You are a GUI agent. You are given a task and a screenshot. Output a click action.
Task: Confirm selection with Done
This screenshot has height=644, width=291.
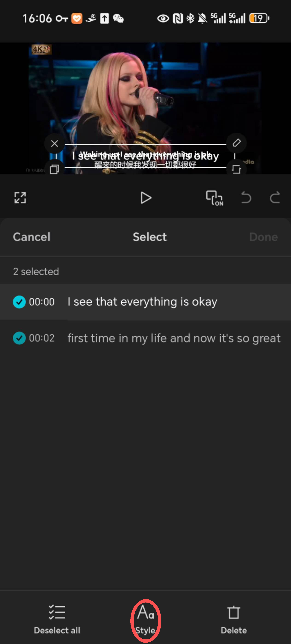[263, 237]
